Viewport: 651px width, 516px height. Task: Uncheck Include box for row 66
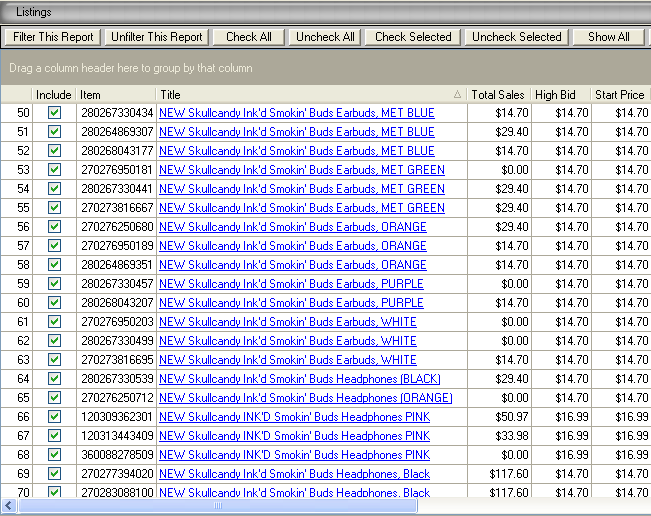point(54,417)
